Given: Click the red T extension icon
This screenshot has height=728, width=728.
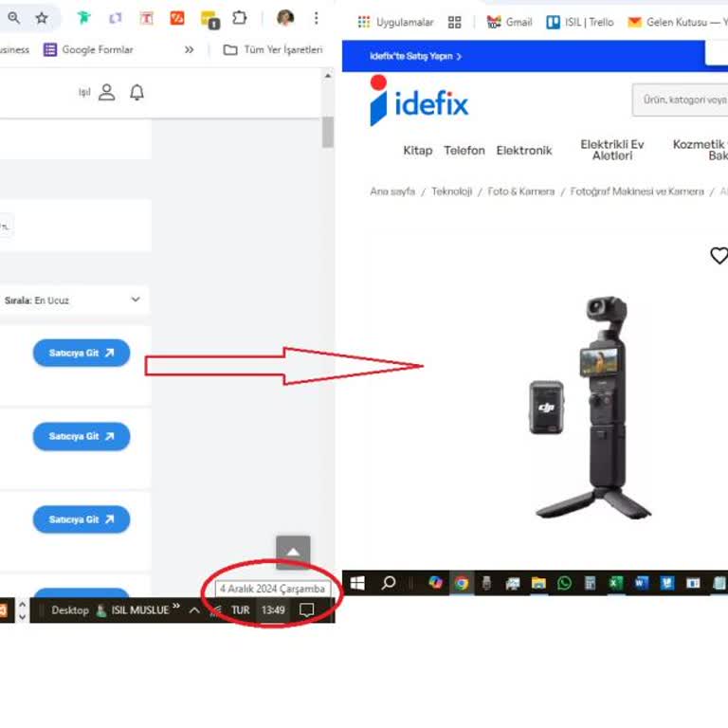Looking at the screenshot, I should click(x=146, y=18).
